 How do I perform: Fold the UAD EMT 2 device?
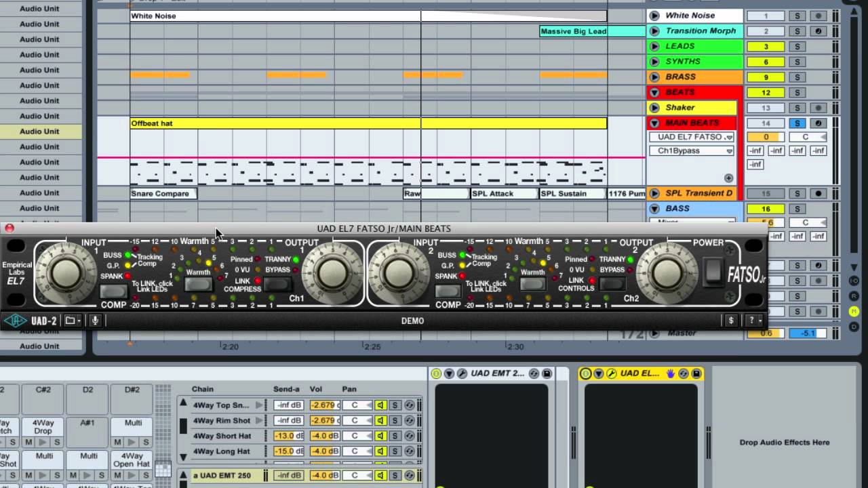pos(449,373)
